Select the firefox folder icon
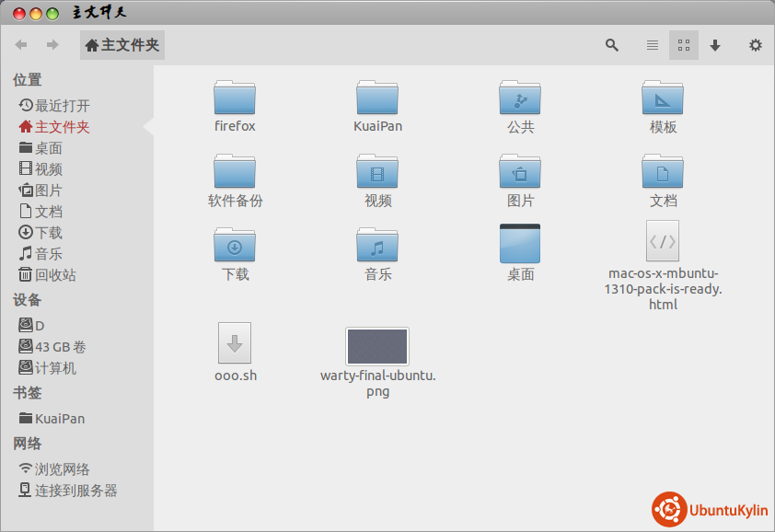Image resolution: width=775 pixels, height=532 pixels. [x=235, y=98]
